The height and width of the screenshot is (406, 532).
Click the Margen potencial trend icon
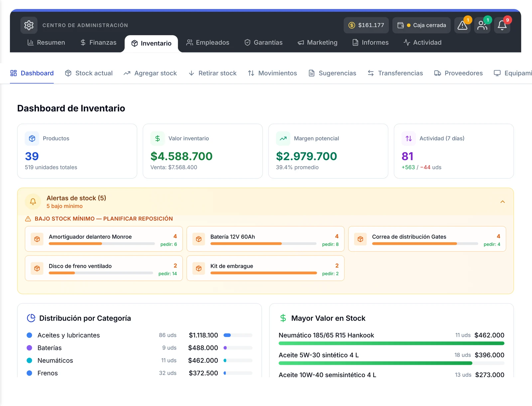[283, 139]
